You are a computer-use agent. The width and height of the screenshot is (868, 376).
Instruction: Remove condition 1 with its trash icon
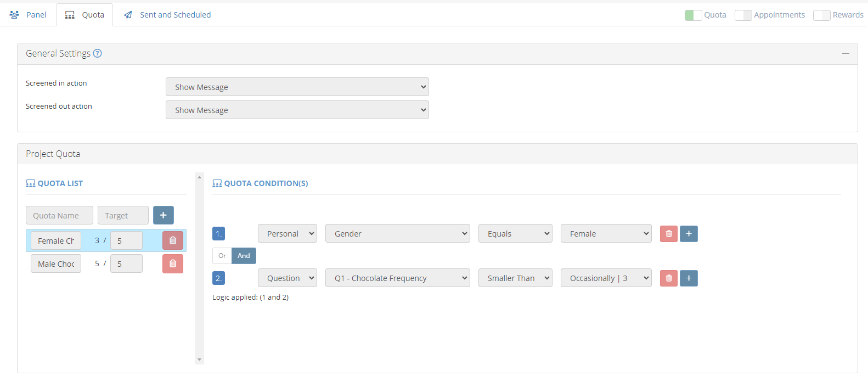click(668, 234)
